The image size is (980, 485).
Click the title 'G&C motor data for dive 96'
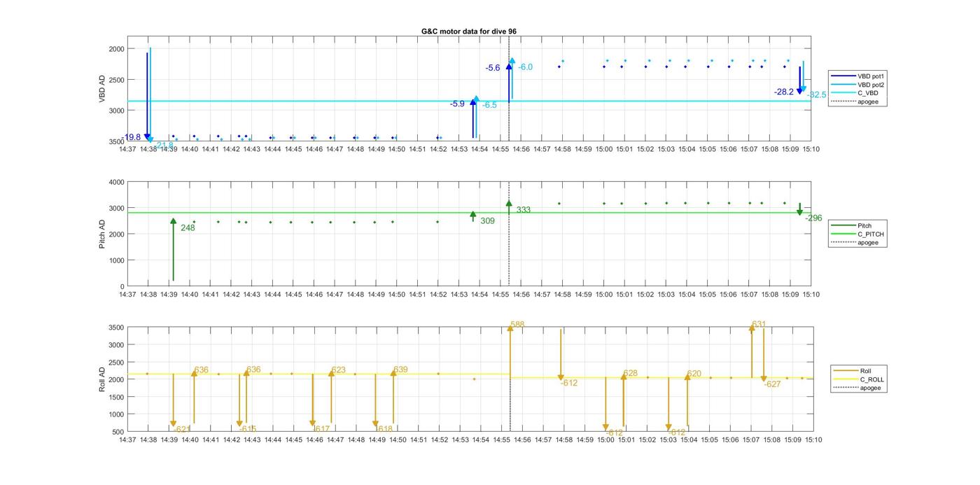pos(469,31)
